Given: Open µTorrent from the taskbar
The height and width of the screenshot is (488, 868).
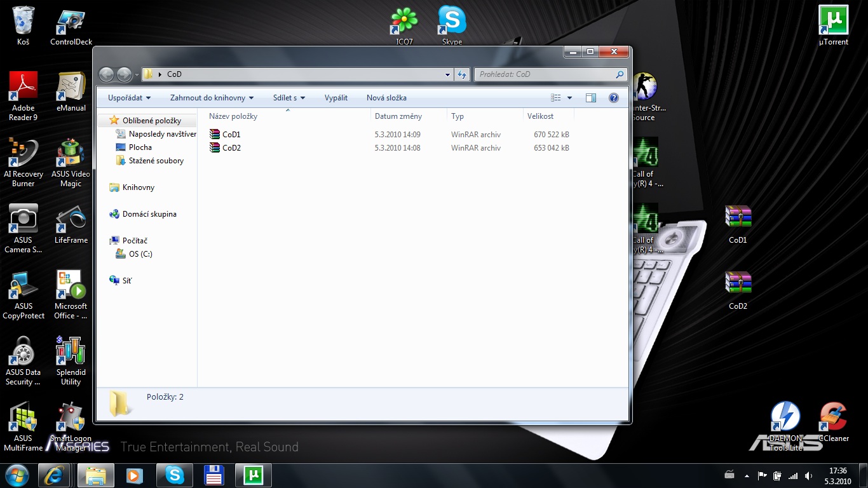Looking at the screenshot, I should click(254, 475).
